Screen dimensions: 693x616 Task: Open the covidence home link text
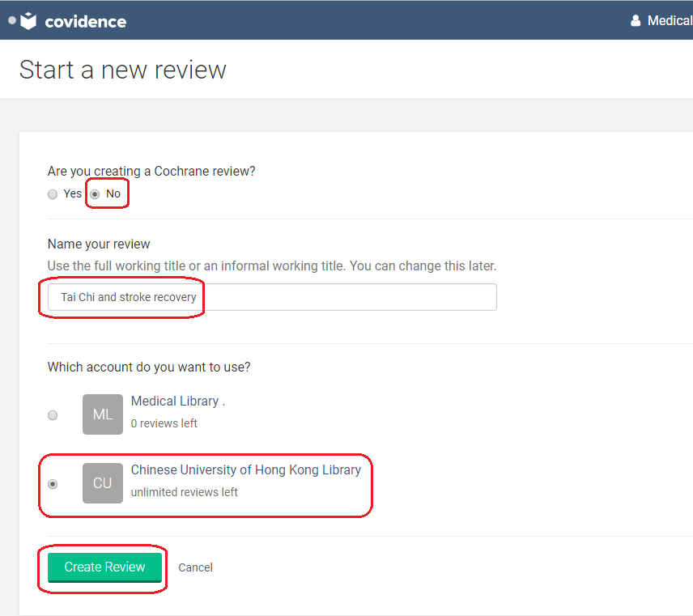click(x=85, y=22)
